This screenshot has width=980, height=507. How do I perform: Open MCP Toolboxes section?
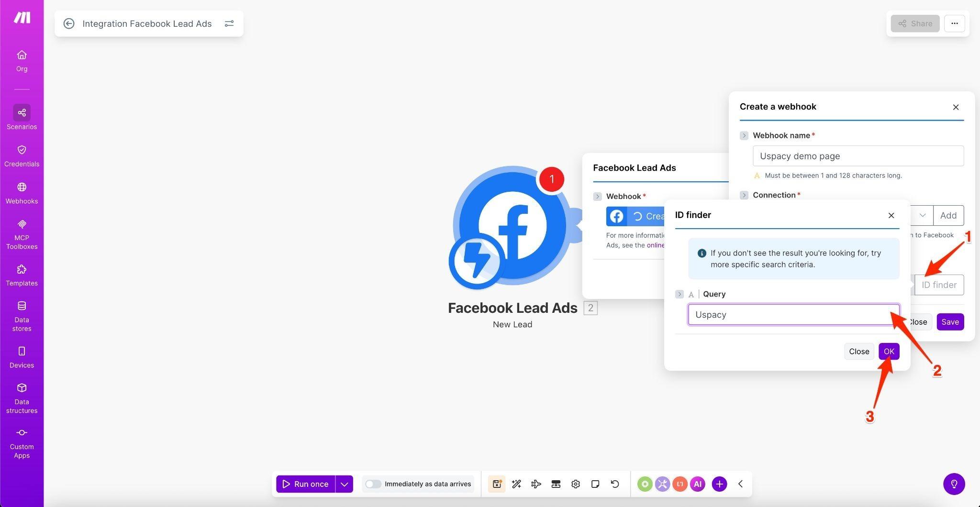coord(22,234)
